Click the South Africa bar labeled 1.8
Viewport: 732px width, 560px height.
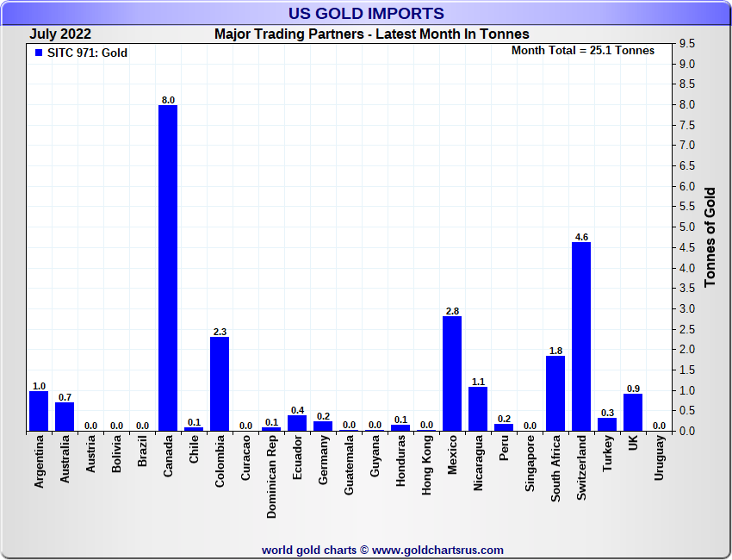click(x=555, y=393)
